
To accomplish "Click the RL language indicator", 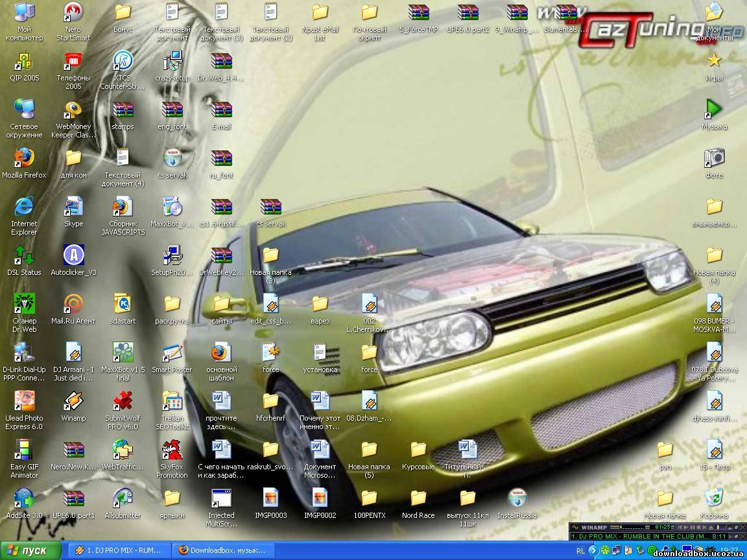I will tap(580, 550).
